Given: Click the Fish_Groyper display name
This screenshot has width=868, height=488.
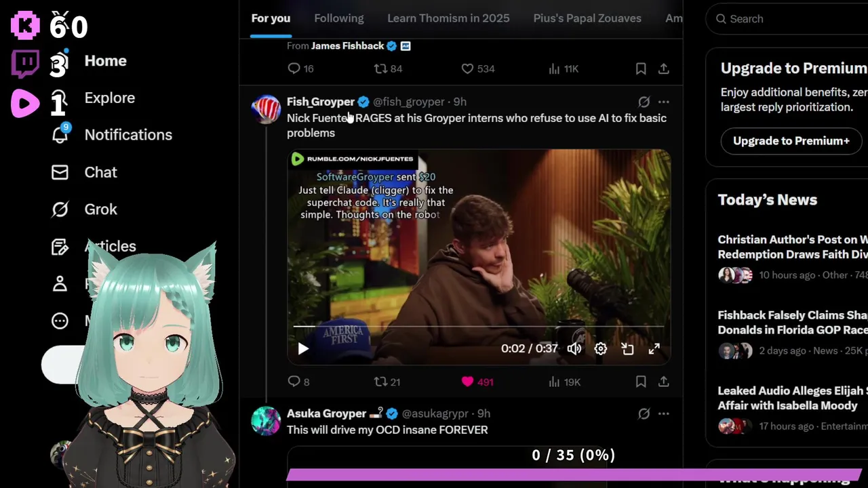Looking at the screenshot, I should [321, 102].
